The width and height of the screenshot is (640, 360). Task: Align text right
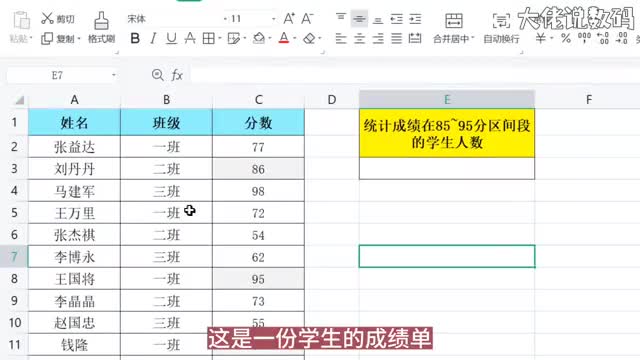point(378,39)
